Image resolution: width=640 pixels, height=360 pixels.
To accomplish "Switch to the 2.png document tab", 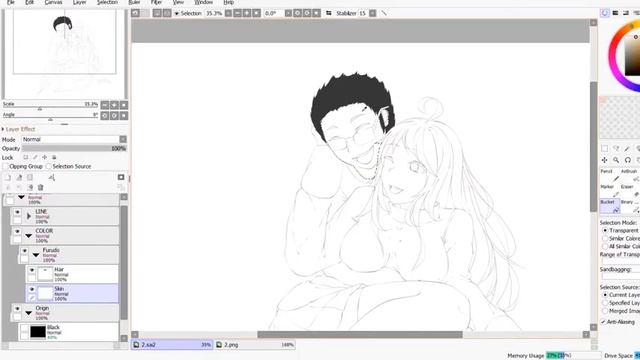I will [255, 345].
